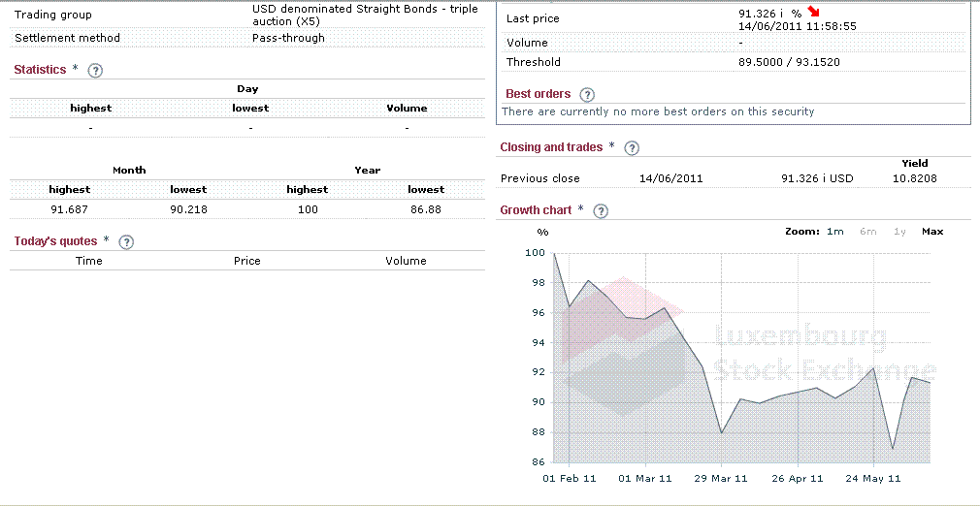
Task: Click the Growth chart heading
Action: point(535,210)
